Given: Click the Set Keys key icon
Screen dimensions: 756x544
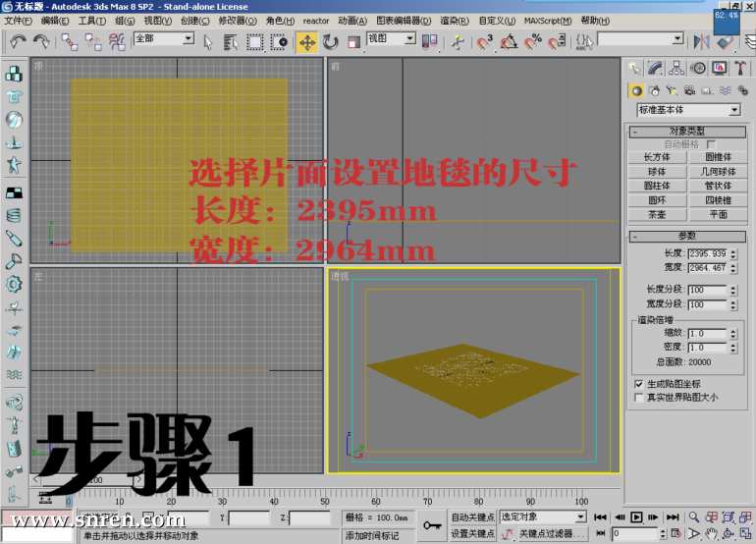Looking at the screenshot, I should click(432, 525).
